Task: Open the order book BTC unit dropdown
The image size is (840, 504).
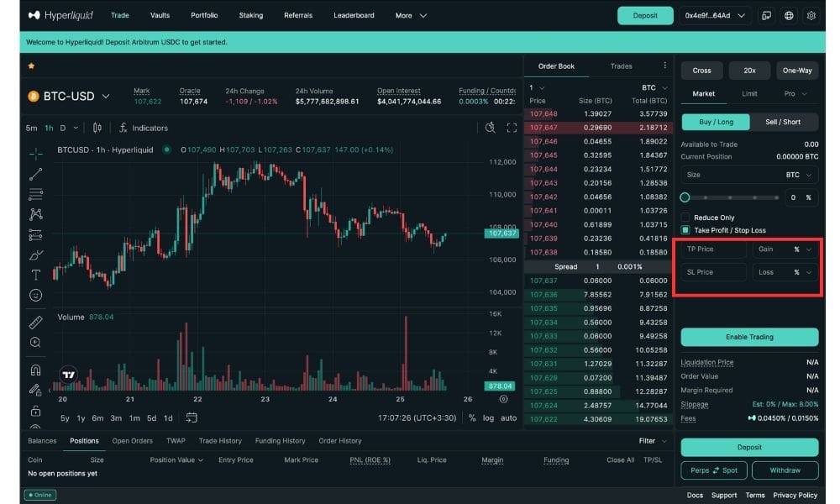Action: point(654,88)
